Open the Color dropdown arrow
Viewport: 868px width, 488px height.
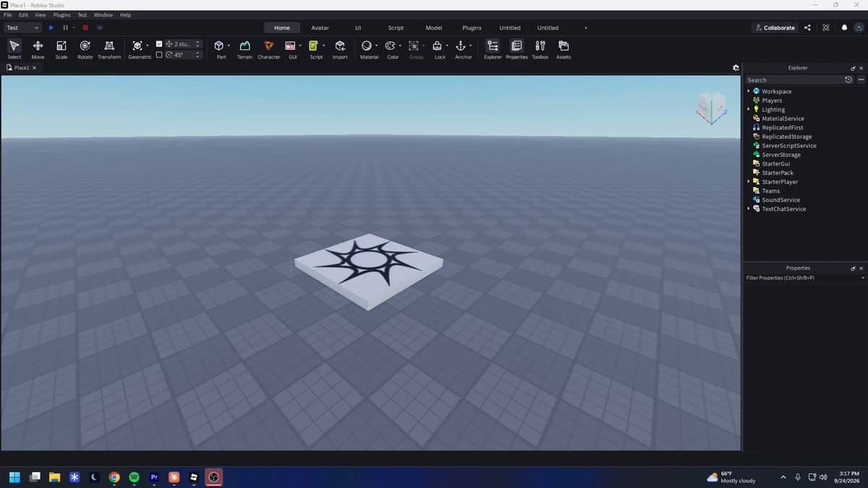(x=400, y=46)
